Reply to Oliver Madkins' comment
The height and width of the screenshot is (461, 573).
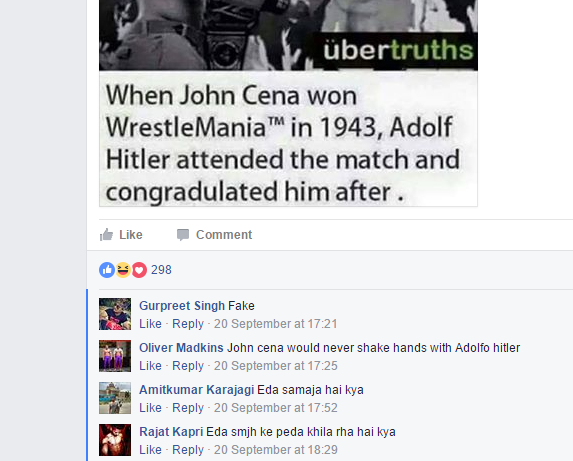tap(188, 366)
